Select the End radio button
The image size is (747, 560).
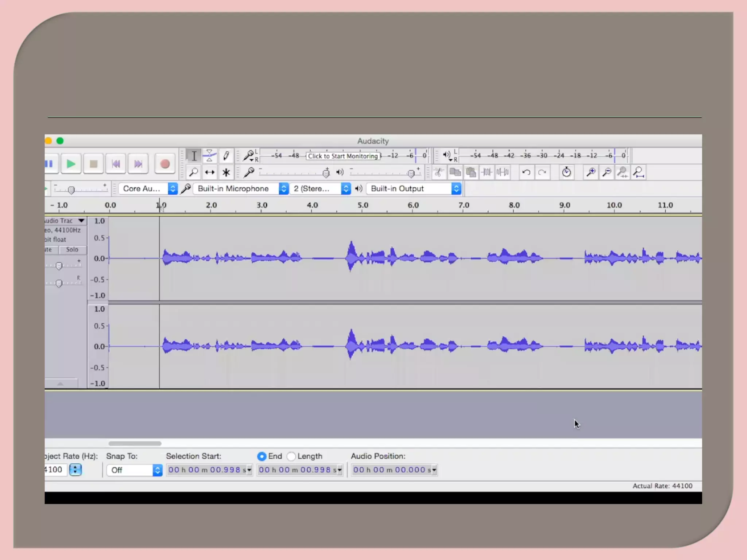click(x=262, y=456)
